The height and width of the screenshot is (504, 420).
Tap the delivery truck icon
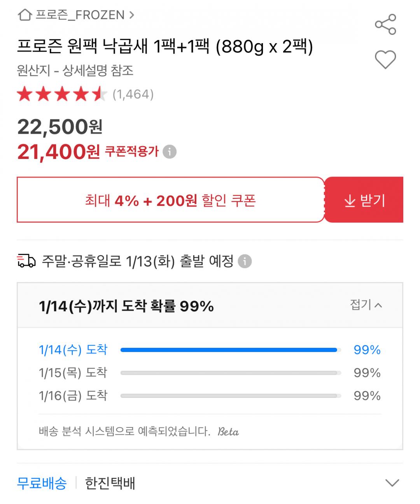(x=26, y=261)
